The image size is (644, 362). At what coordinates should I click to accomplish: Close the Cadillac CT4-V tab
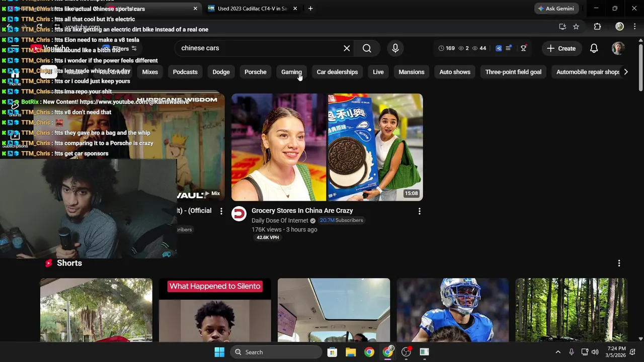pyautogui.click(x=295, y=9)
